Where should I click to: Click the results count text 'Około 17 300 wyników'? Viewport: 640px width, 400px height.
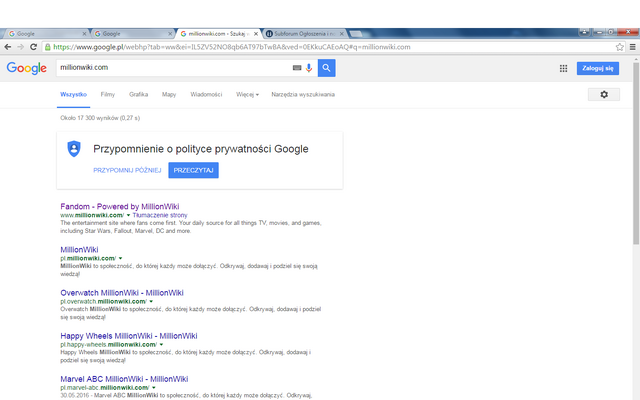click(100, 118)
